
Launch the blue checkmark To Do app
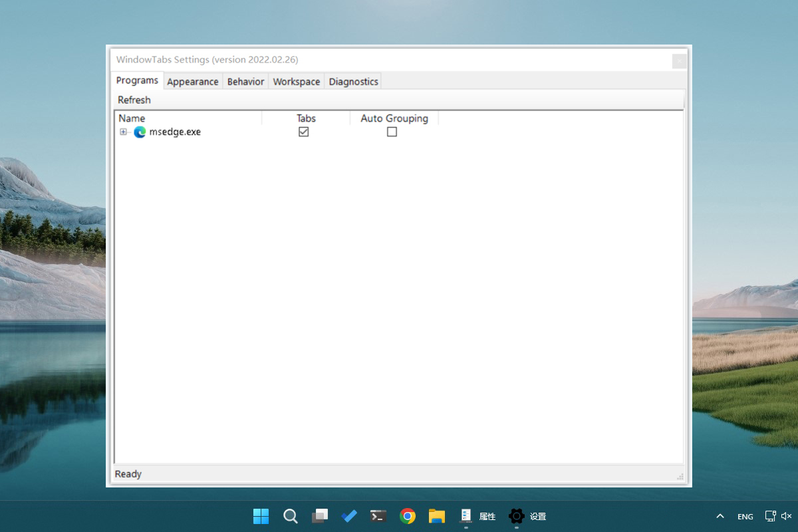[x=349, y=516]
